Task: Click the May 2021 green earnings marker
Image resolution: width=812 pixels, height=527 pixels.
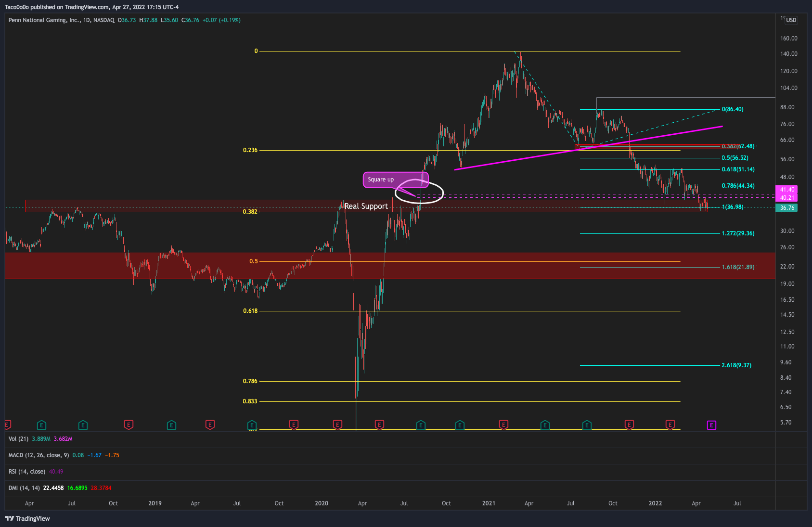Action: pos(545,425)
